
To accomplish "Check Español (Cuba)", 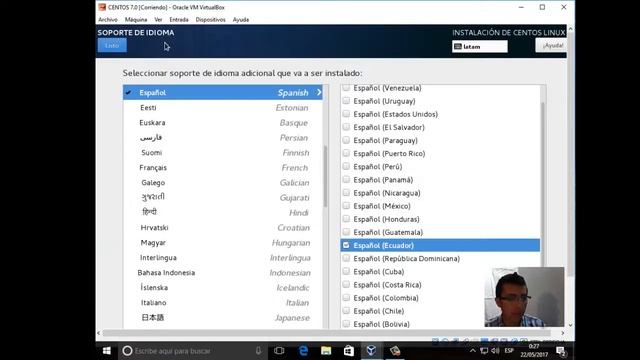I will [346, 271].
